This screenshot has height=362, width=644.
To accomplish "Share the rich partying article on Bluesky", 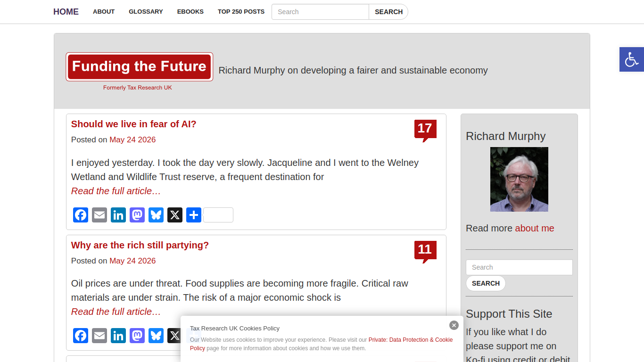I will coord(156,336).
